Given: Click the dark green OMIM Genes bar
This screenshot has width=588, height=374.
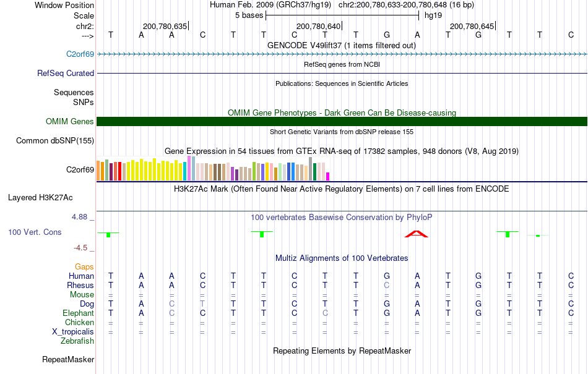Looking at the screenshot, I should 342,121.
